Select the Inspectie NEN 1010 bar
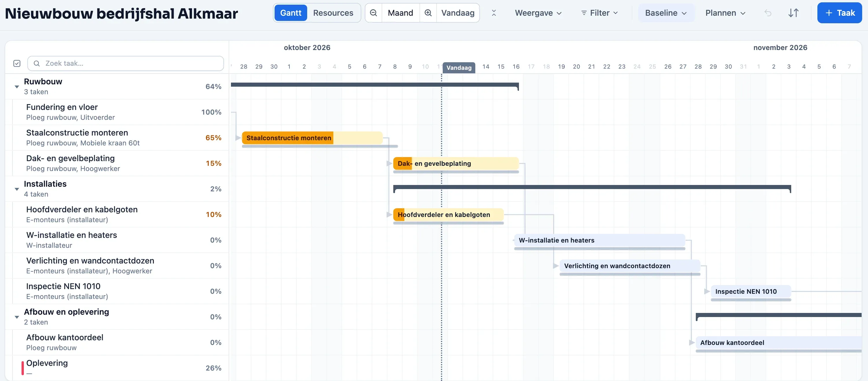Image resolution: width=868 pixels, height=381 pixels. point(751,291)
